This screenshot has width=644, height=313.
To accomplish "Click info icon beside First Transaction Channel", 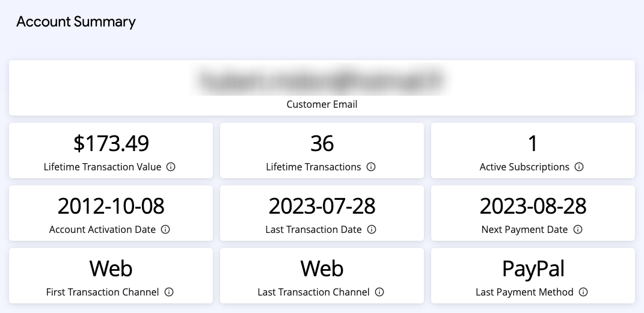I will pyautogui.click(x=169, y=291).
